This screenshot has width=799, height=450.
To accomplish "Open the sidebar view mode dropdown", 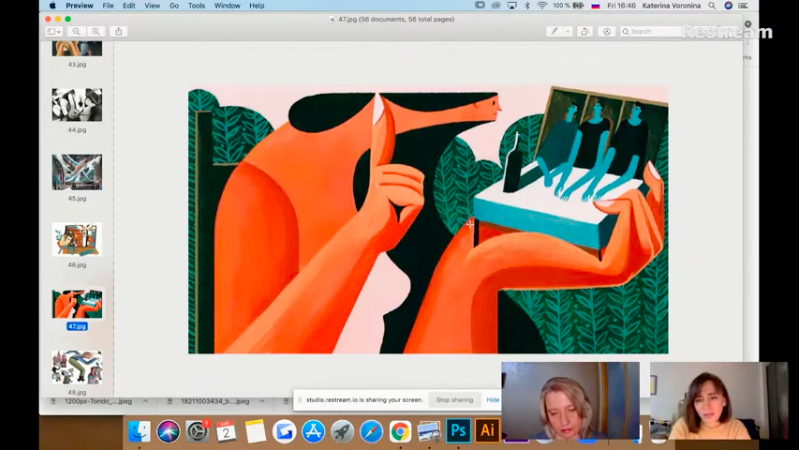I will pos(54,32).
